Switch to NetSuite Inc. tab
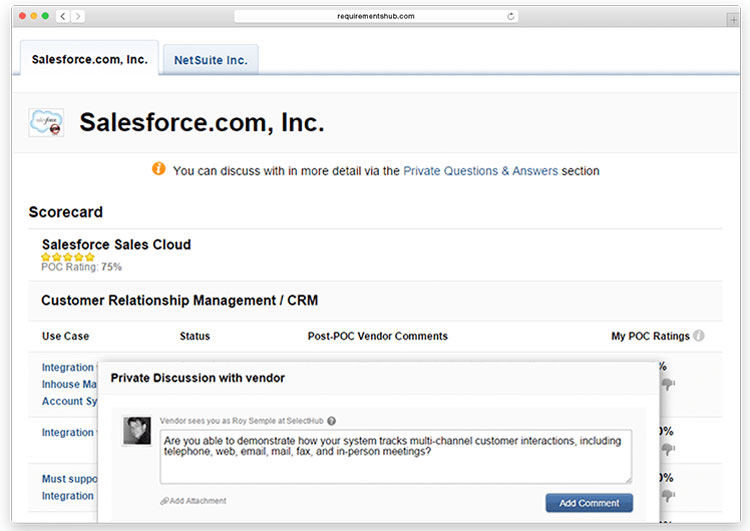750x531 pixels. pyautogui.click(x=210, y=60)
